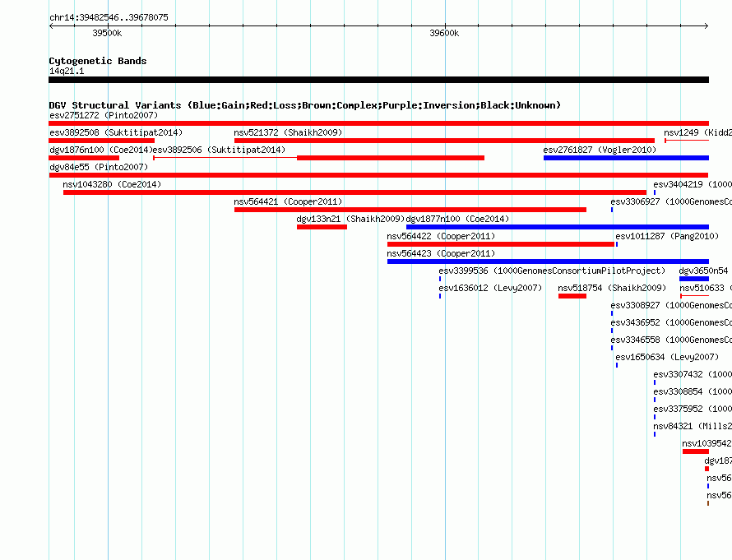Image resolution: width=732 pixels, height=560 pixels.
Task: Click the nsv1249 variant label
Action: coord(698,132)
